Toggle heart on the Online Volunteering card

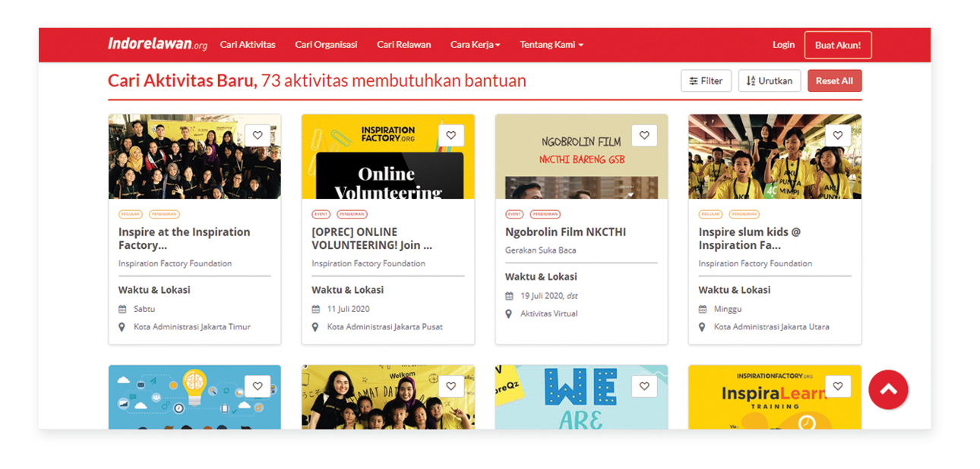(x=450, y=136)
